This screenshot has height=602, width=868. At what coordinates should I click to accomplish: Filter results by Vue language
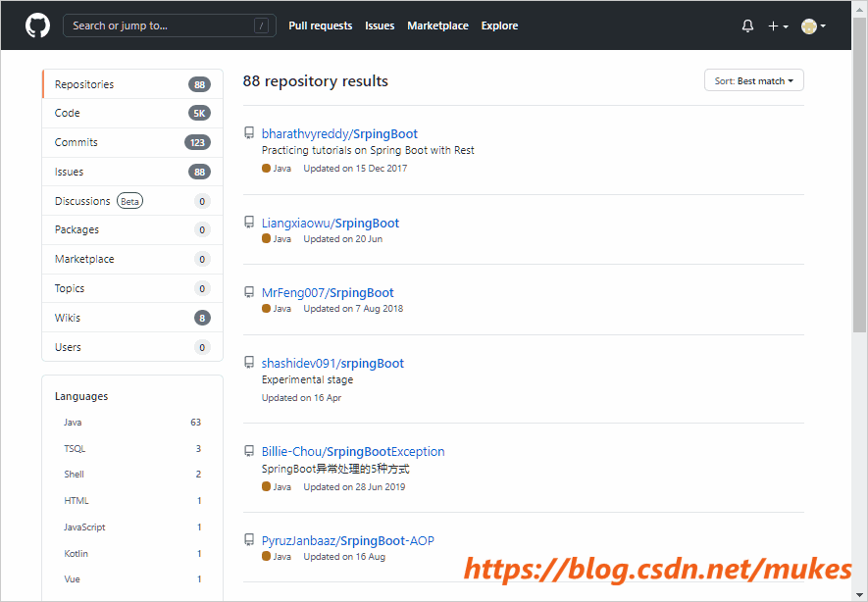[x=132, y=579]
